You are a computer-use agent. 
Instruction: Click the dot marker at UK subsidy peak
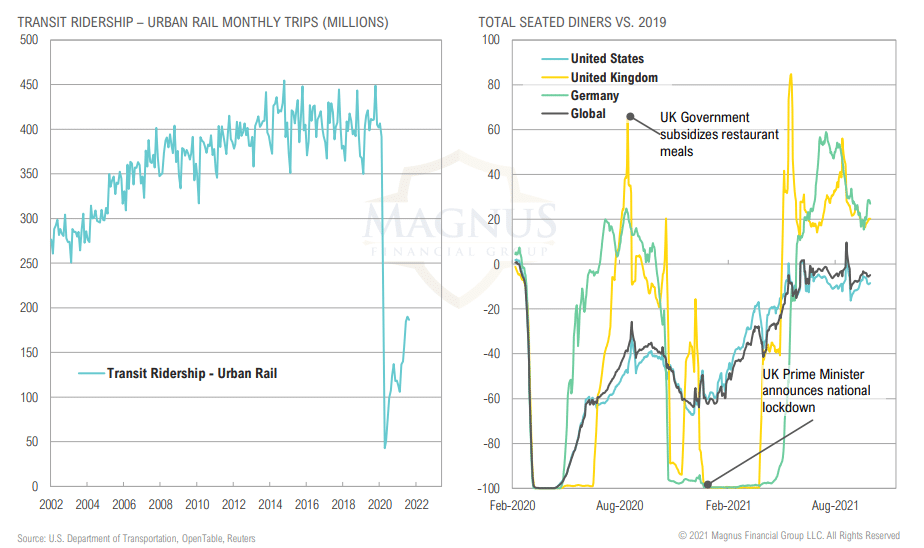[x=630, y=117]
